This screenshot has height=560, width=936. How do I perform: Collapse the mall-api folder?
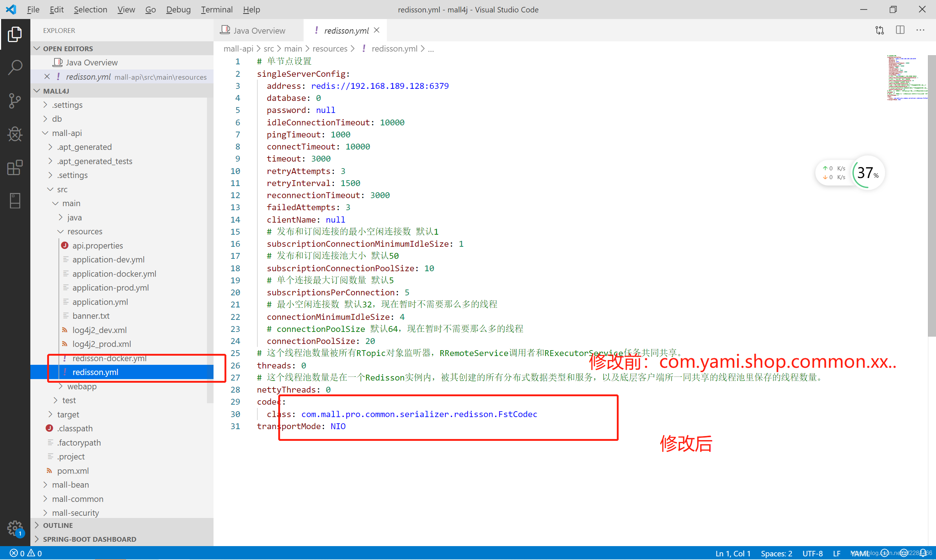(x=67, y=133)
